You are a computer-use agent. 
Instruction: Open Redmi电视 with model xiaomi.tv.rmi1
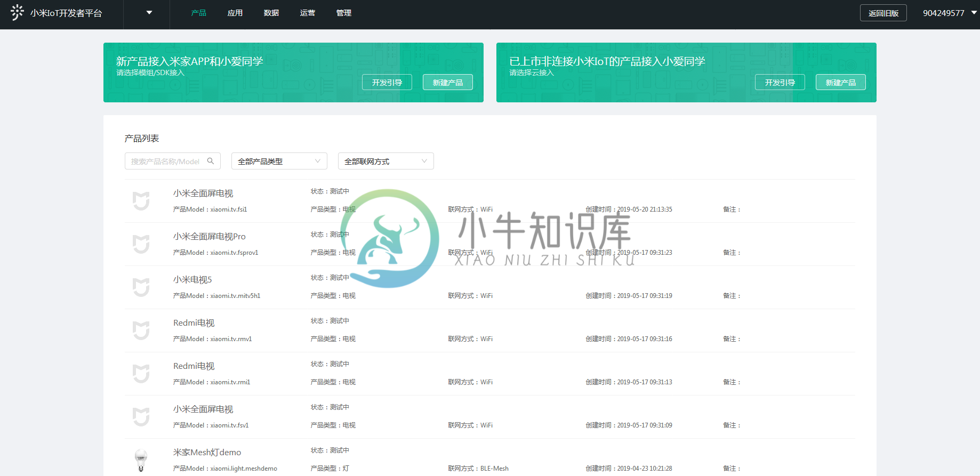click(x=194, y=366)
